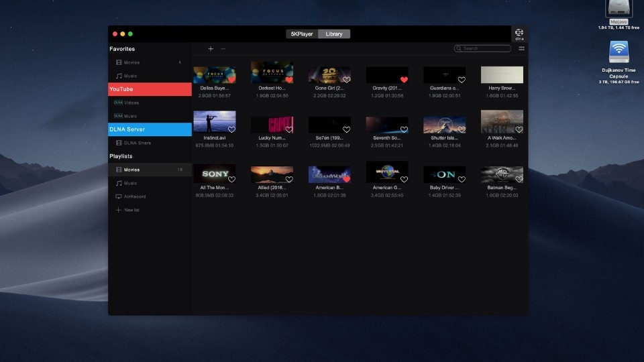The width and height of the screenshot is (644, 362).
Task: Select the Gone Girl thumbnail
Action: (329, 74)
